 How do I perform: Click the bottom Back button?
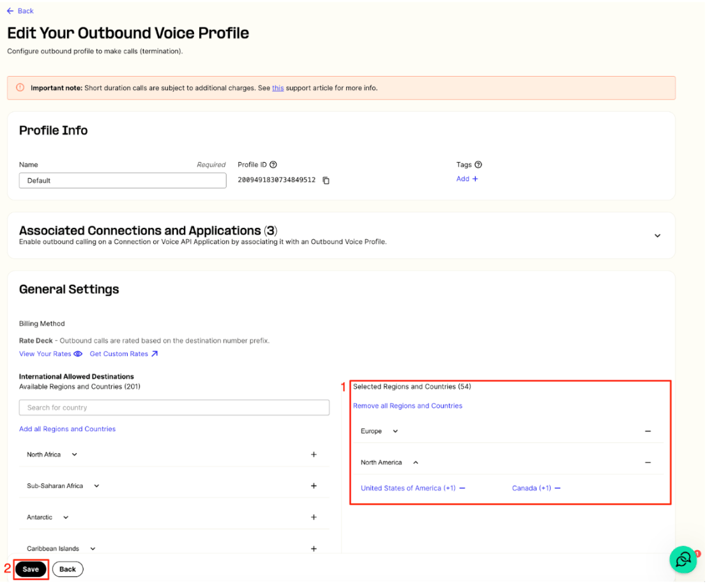pos(68,569)
